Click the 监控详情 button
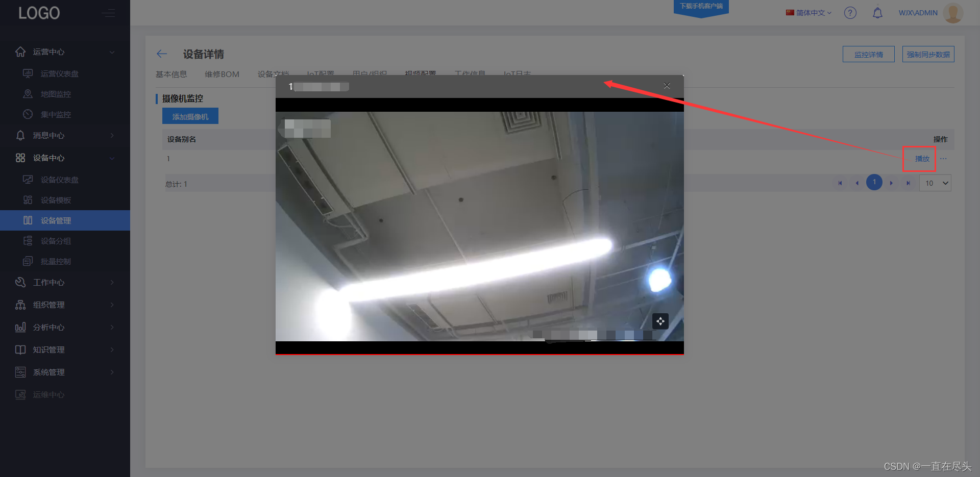 point(868,54)
